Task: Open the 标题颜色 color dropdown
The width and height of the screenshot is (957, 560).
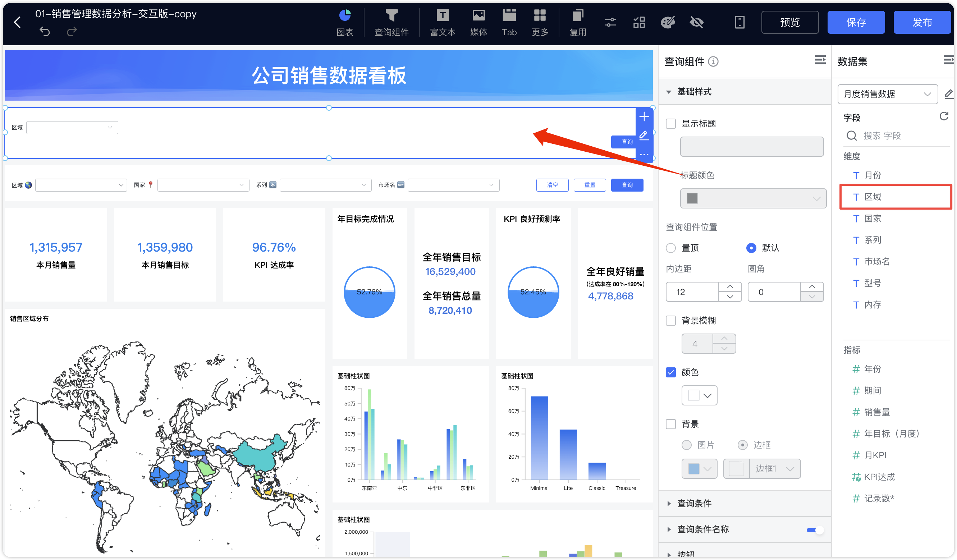Action: click(753, 198)
